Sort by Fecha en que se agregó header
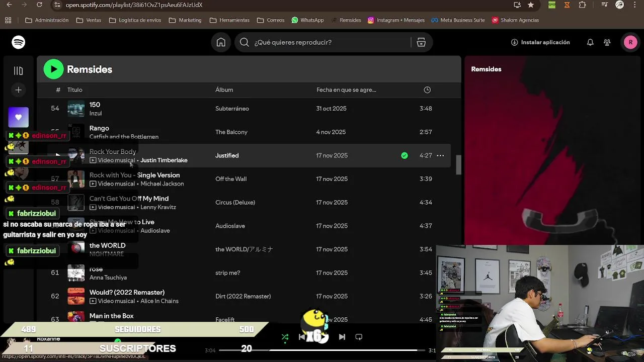Image resolution: width=644 pixels, height=362 pixels. pyautogui.click(x=346, y=90)
